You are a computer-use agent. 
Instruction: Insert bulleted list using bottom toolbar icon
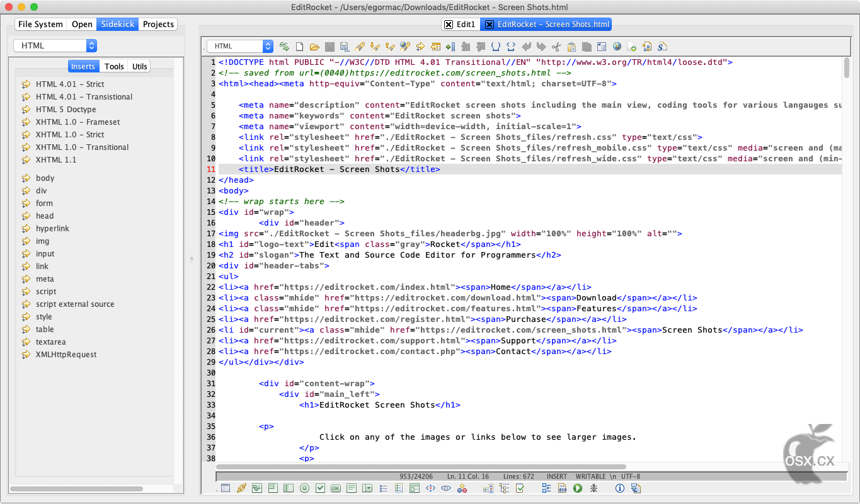coord(383,488)
